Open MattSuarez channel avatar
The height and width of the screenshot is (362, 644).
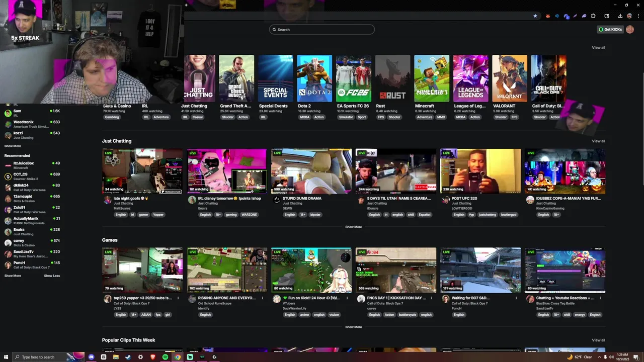[x=107, y=200]
